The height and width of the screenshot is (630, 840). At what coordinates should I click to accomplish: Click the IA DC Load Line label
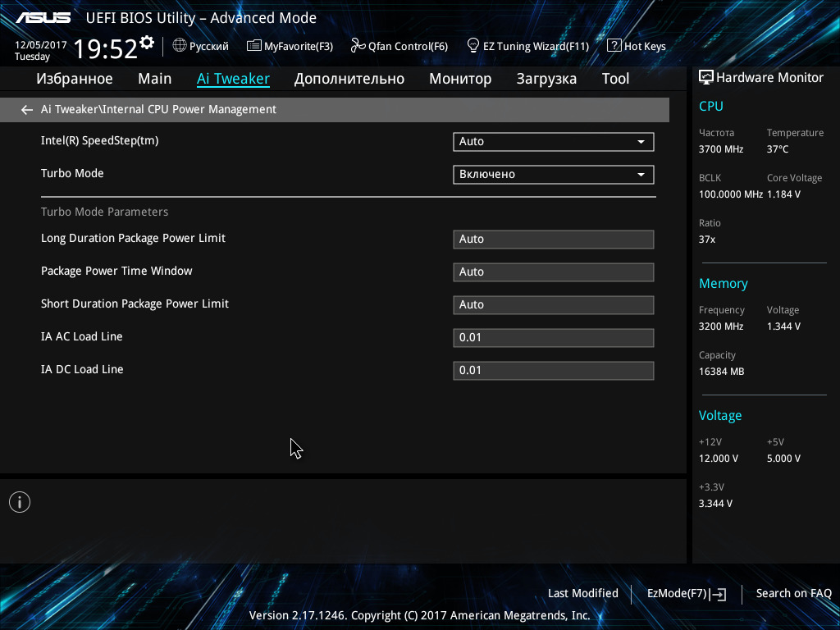82,370
